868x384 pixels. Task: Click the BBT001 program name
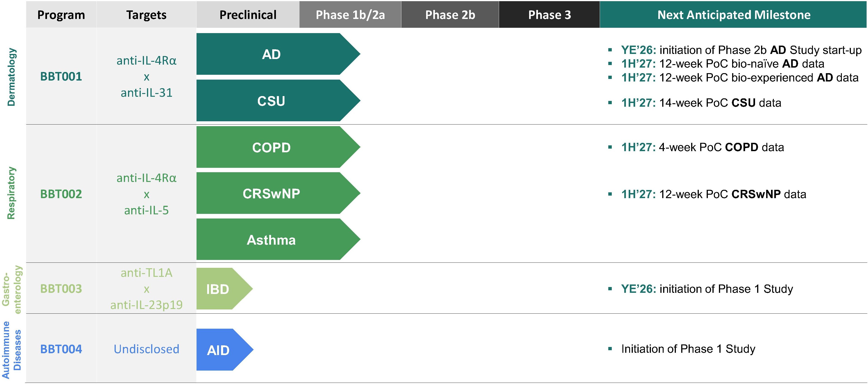61,76
